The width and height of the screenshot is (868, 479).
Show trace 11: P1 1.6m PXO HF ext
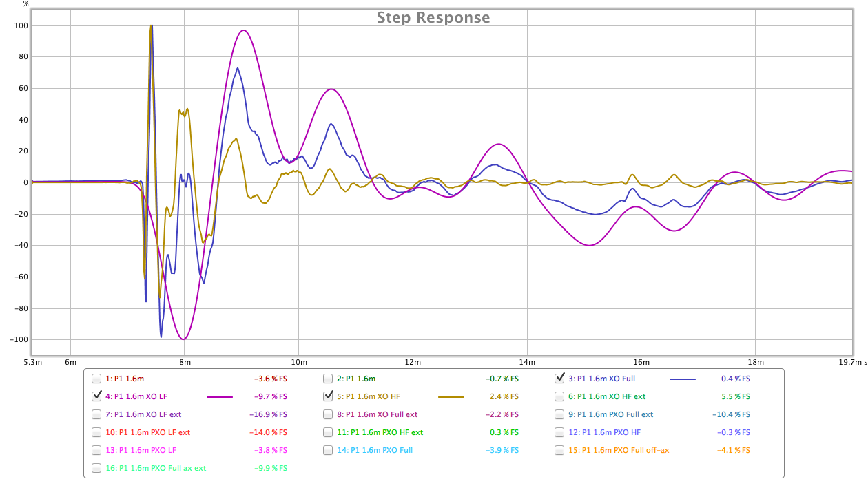[328, 432]
